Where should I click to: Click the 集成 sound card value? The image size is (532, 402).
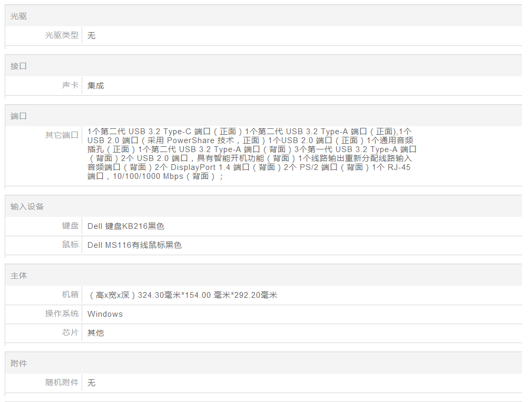[96, 85]
